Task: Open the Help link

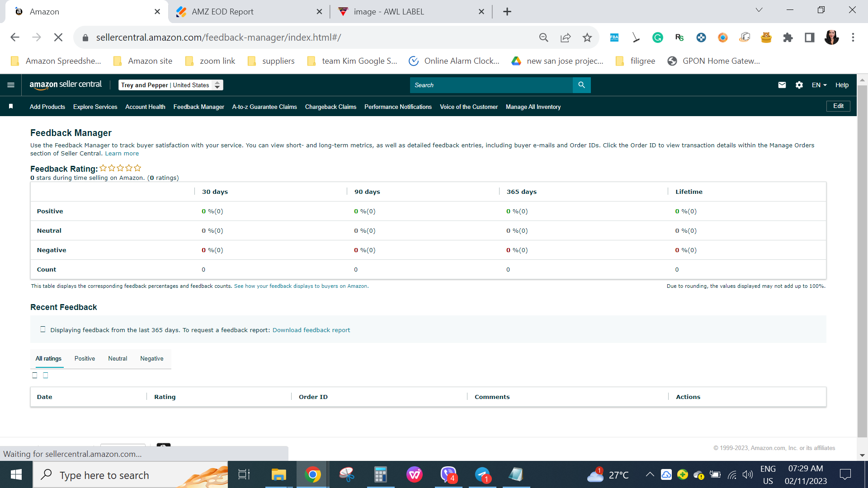Action: click(842, 85)
